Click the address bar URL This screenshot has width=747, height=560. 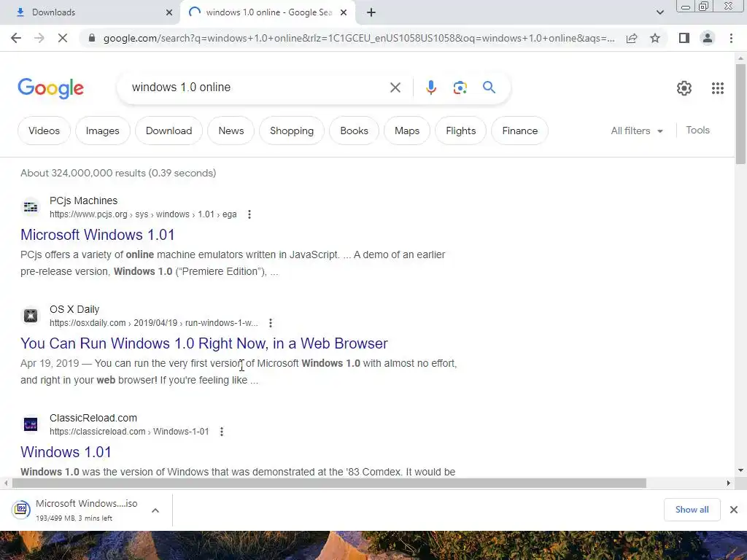click(x=359, y=38)
